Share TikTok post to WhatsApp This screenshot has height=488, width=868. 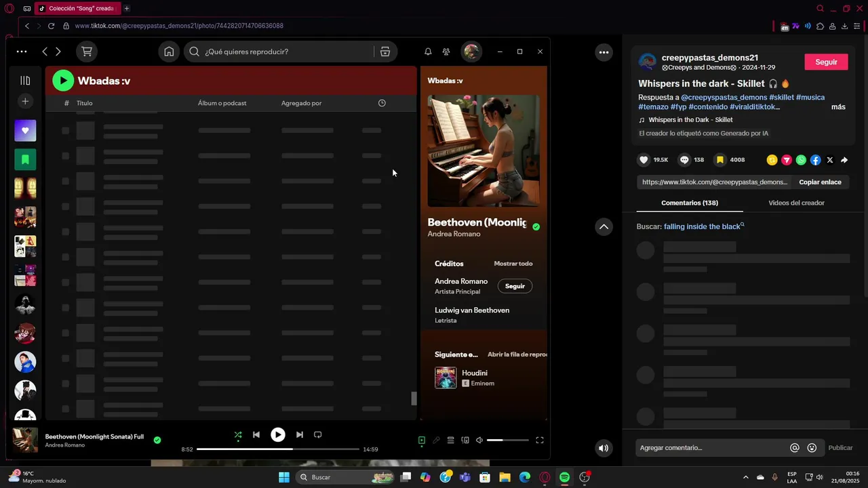click(801, 160)
